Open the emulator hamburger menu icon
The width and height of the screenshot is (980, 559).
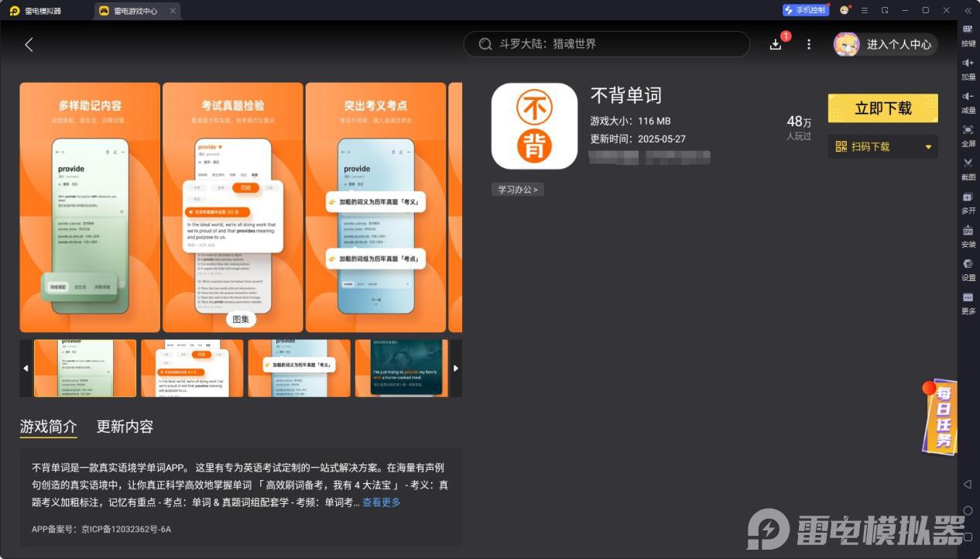(864, 10)
